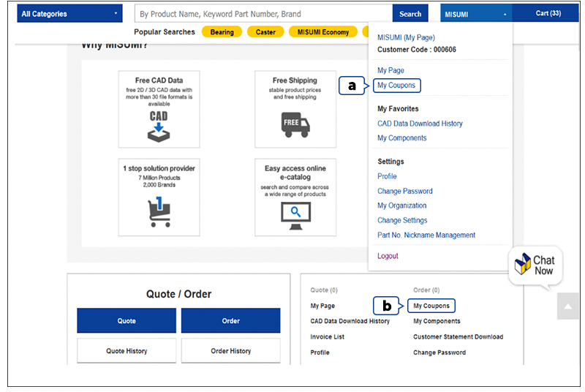This screenshot has width=585, height=392.
Task: Open My Coupons in account menu
Action: [x=396, y=86]
